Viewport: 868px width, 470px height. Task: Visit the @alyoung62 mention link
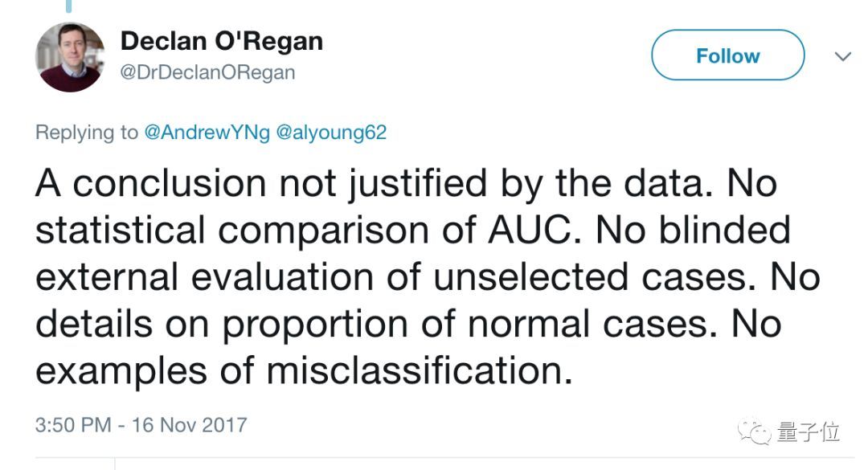click(x=331, y=133)
